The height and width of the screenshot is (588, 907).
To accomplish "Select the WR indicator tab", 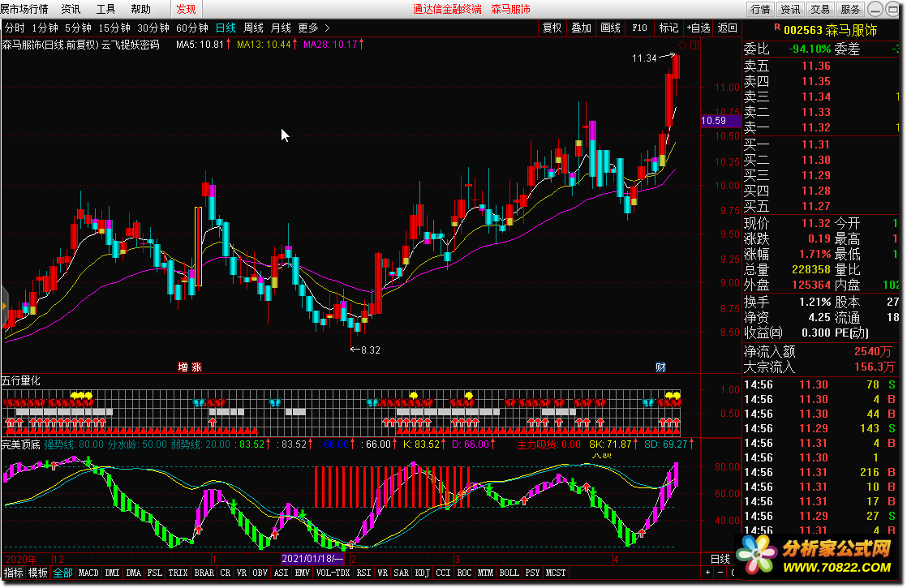I will click(382, 573).
